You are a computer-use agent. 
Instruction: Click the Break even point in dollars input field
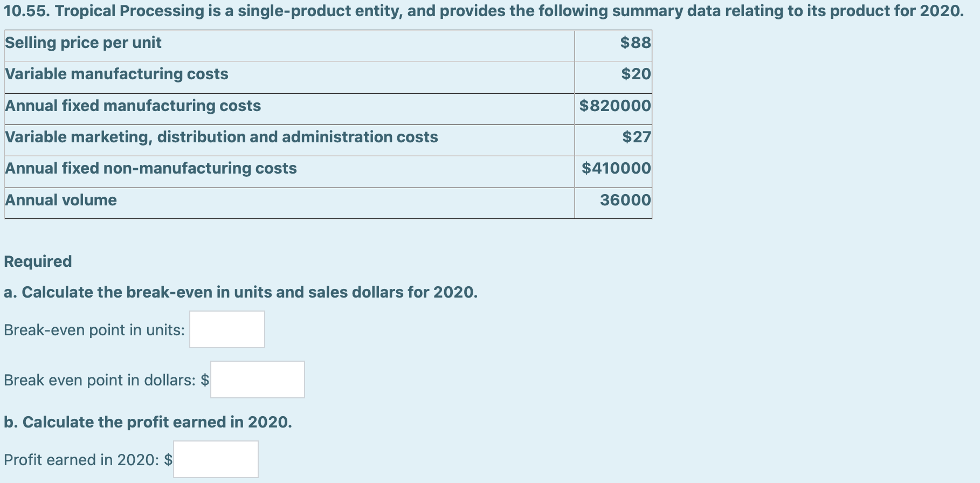pyautogui.click(x=257, y=379)
